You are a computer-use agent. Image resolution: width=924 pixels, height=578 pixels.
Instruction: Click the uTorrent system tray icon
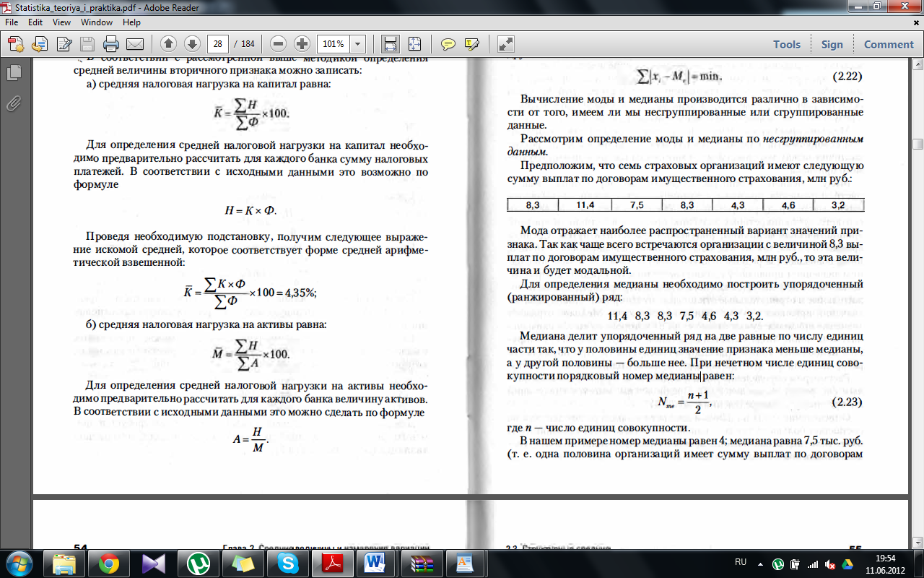coord(779,564)
